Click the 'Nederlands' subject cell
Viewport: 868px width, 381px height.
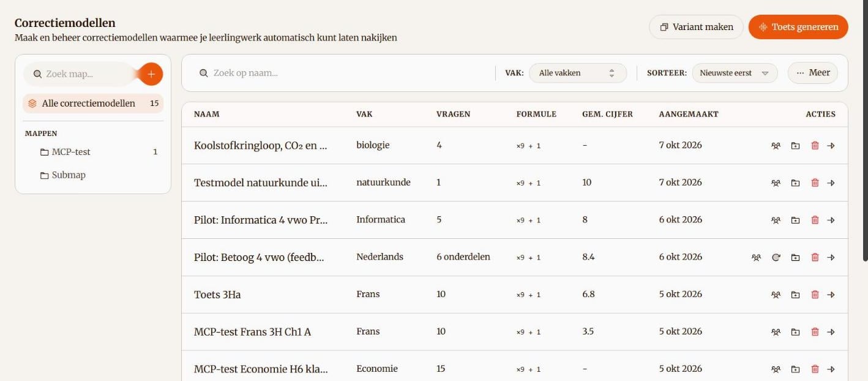tap(380, 257)
